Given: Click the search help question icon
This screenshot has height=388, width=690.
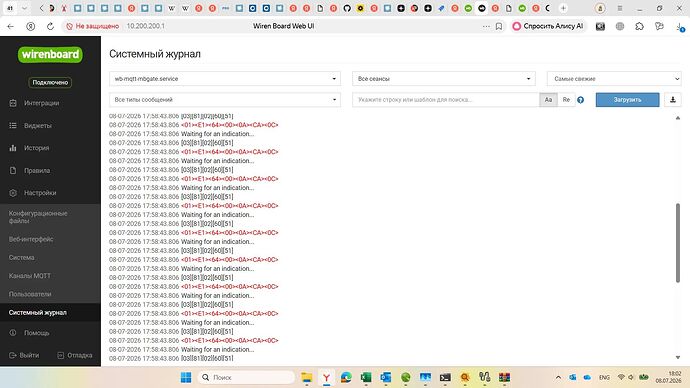Looking at the screenshot, I should click(x=580, y=100).
